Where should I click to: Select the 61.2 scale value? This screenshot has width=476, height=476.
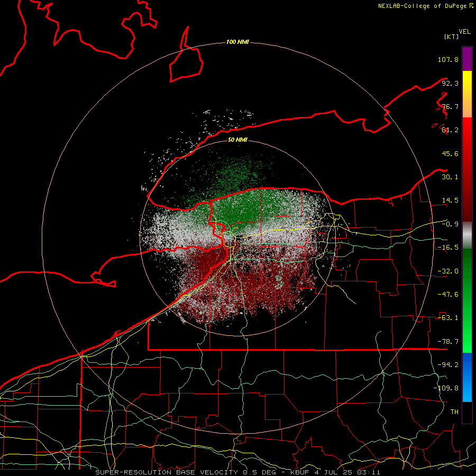(450, 130)
